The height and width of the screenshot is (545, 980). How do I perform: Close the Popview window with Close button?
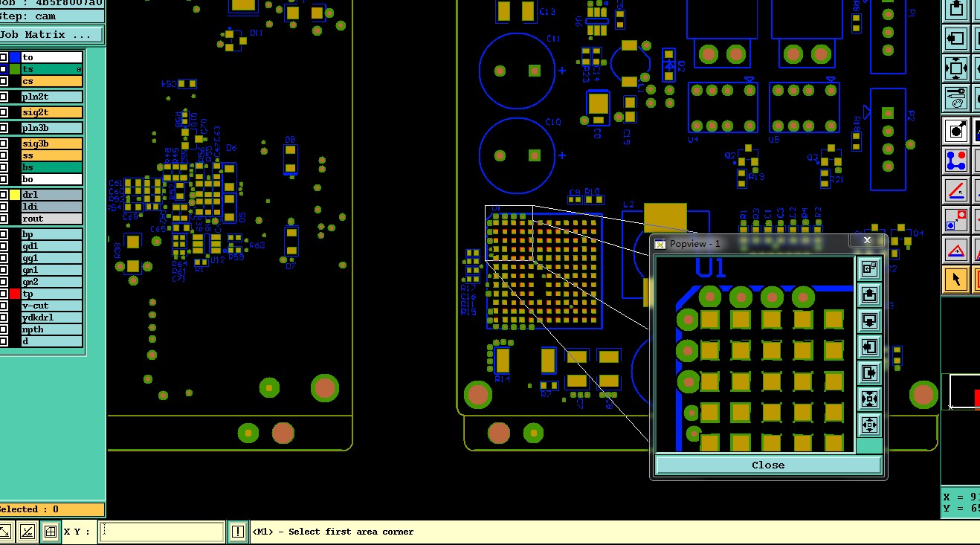click(x=768, y=465)
